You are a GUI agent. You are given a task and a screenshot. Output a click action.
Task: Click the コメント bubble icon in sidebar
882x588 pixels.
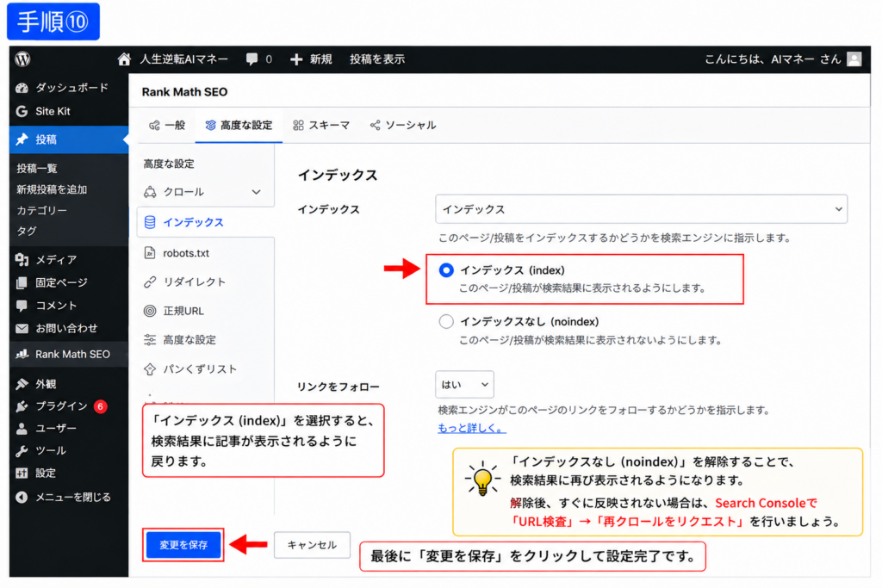pyautogui.click(x=22, y=306)
